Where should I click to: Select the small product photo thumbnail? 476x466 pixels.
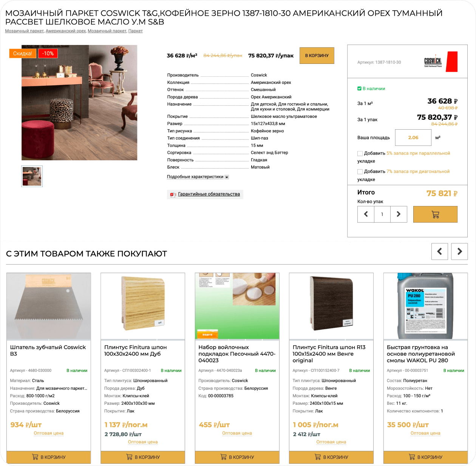(x=32, y=176)
